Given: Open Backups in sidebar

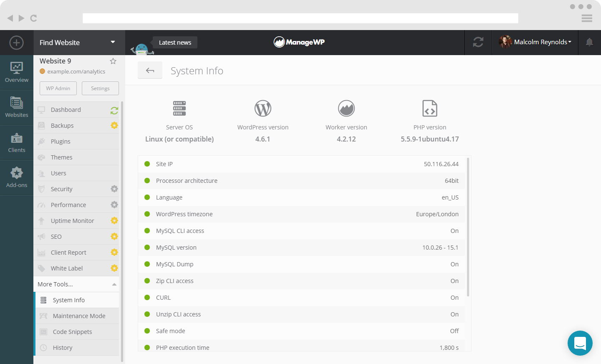Looking at the screenshot, I should (76, 126).
